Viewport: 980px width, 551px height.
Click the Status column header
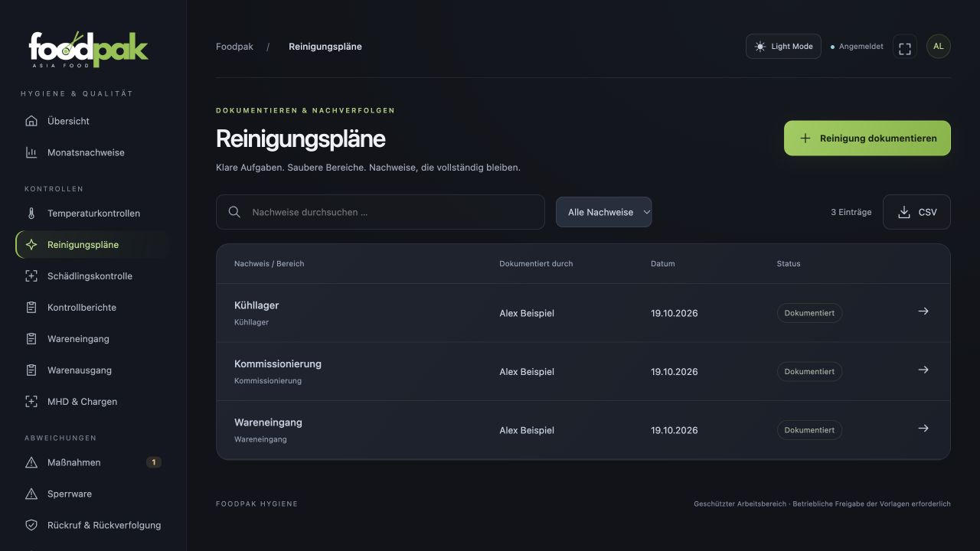[x=789, y=263]
